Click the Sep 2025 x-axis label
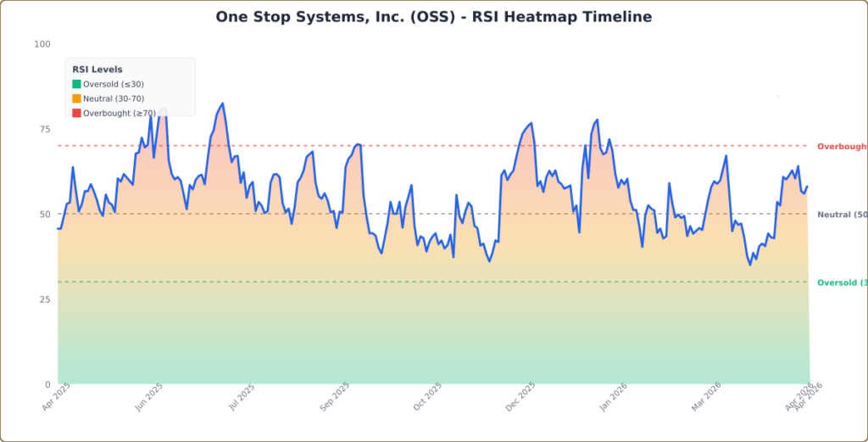 (336, 396)
